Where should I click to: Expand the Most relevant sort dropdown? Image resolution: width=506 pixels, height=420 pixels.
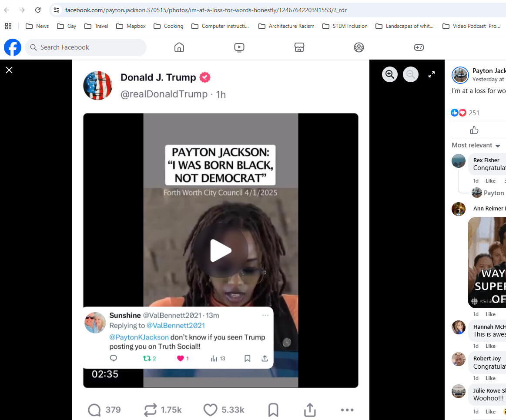coord(476,145)
